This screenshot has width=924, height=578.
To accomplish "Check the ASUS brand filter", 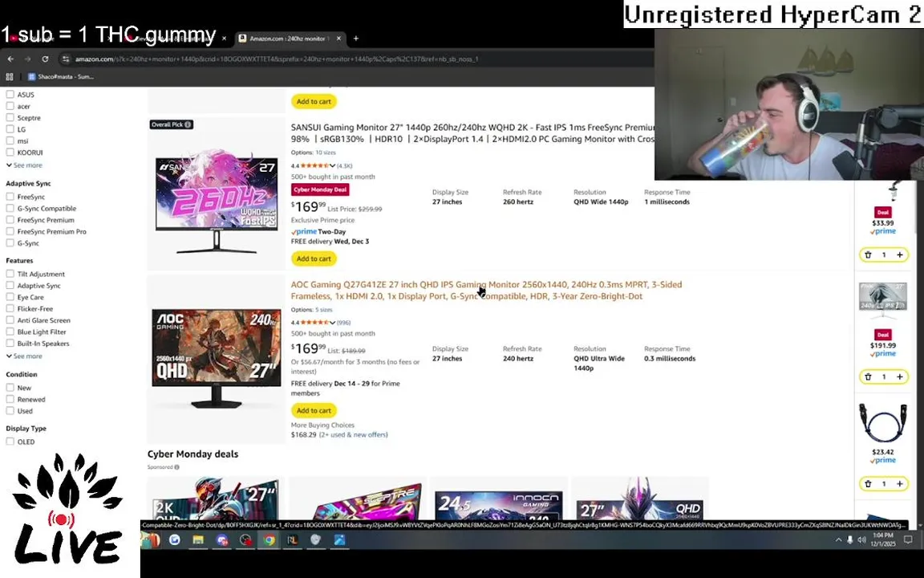I will pos(10,95).
